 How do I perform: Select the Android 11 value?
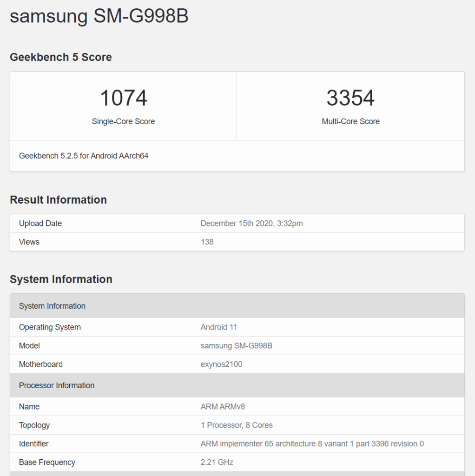(219, 327)
